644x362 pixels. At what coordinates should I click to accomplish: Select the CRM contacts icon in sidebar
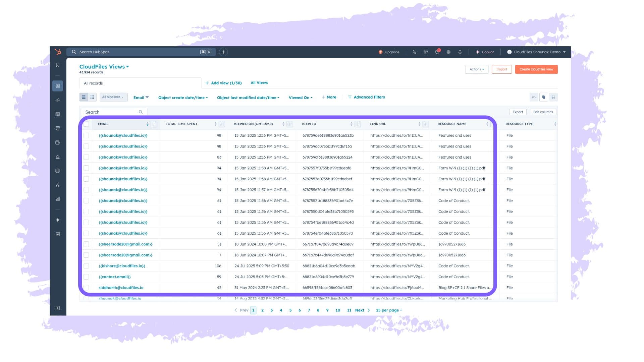[57, 86]
